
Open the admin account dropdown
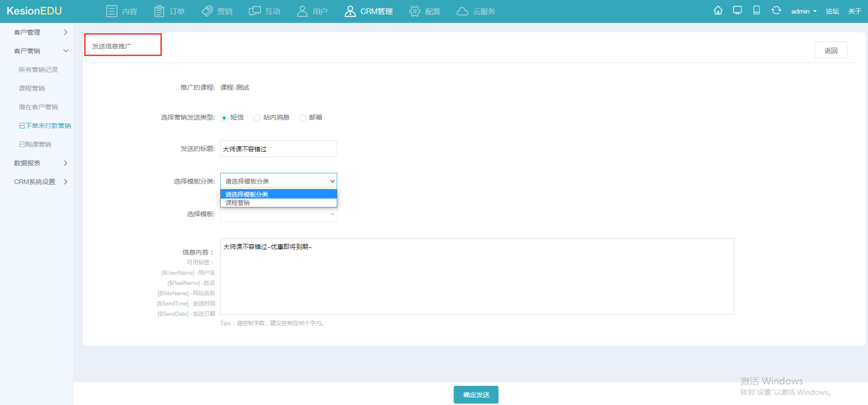tap(803, 11)
